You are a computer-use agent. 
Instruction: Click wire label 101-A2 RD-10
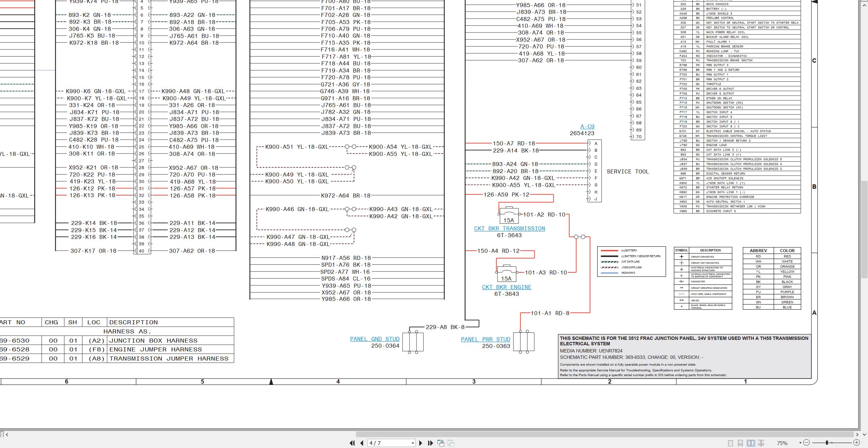click(545, 215)
